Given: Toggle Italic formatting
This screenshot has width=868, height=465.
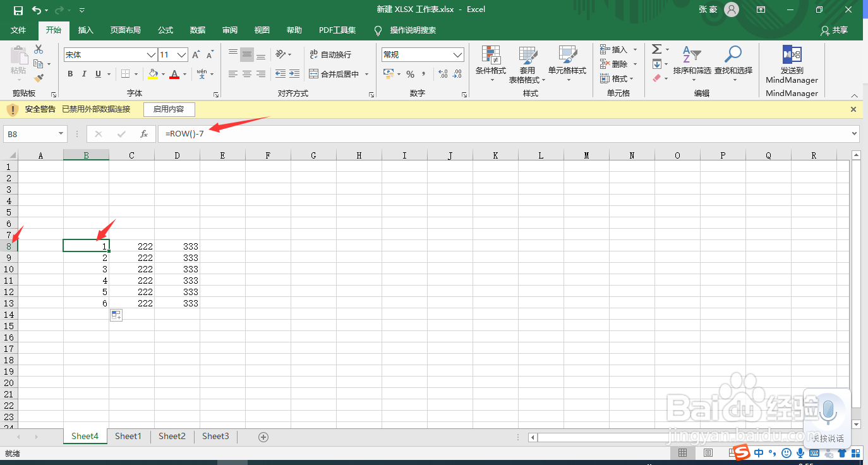Looking at the screenshot, I should pos(84,74).
